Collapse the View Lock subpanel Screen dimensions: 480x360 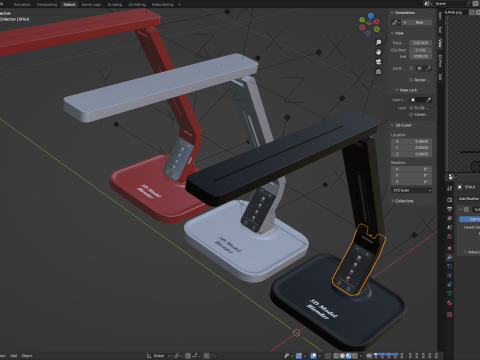click(x=397, y=90)
